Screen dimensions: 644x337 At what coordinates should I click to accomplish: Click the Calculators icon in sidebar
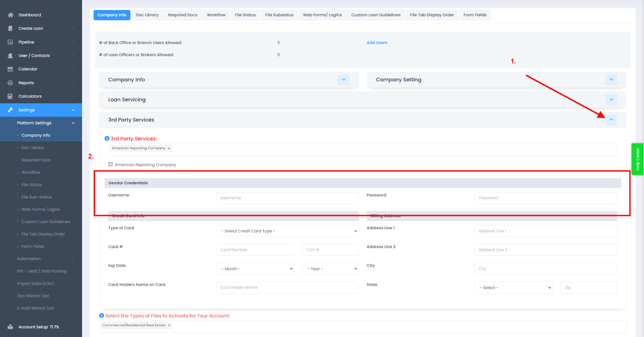[x=10, y=97]
